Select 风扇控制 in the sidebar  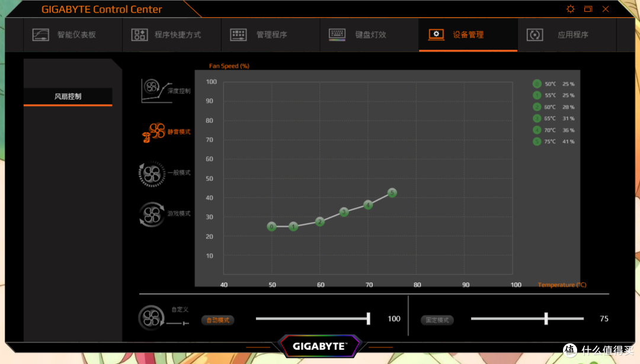pyautogui.click(x=68, y=96)
